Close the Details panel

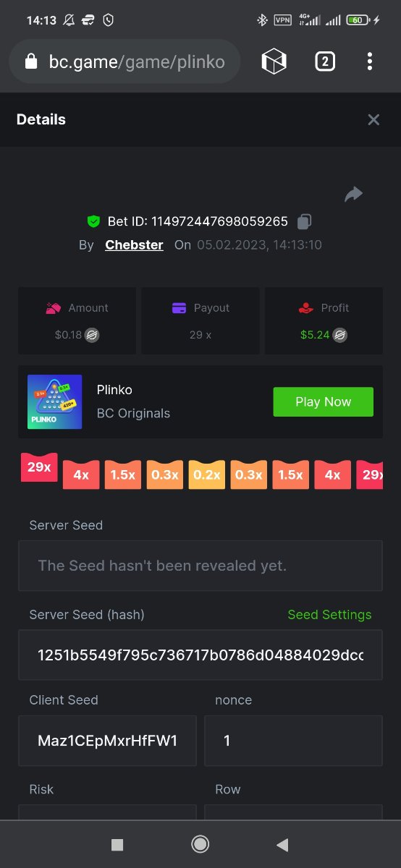373,119
